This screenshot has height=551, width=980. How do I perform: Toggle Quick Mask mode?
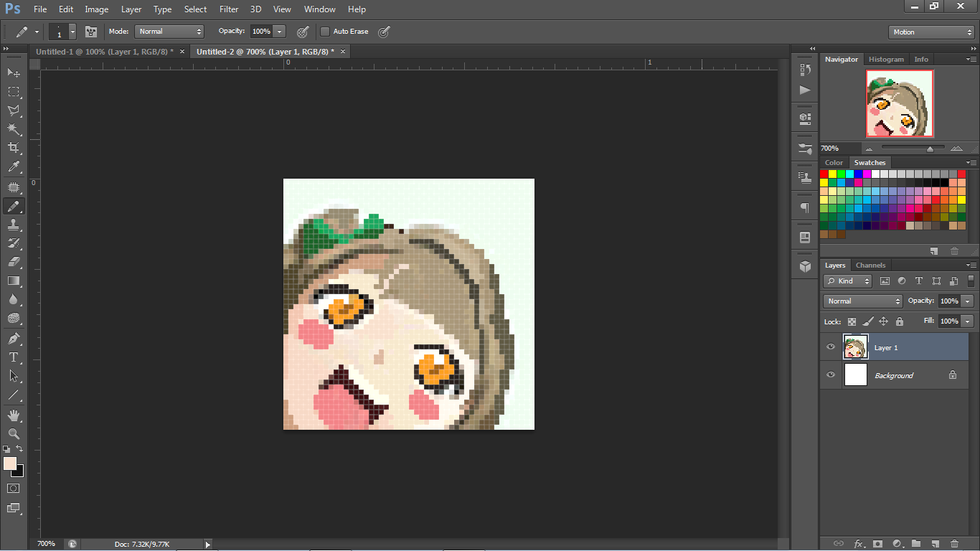click(14, 488)
